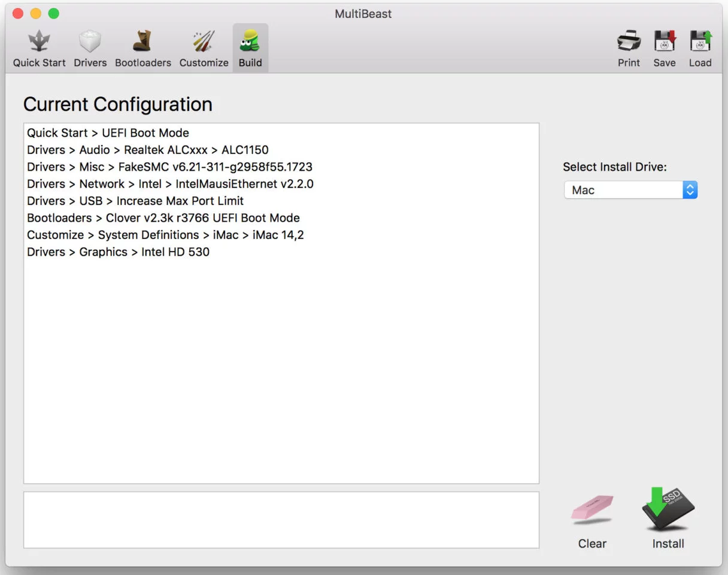Image resolution: width=728 pixels, height=575 pixels.
Task: Open the Bootloaders boot icon
Action: pos(142,49)
